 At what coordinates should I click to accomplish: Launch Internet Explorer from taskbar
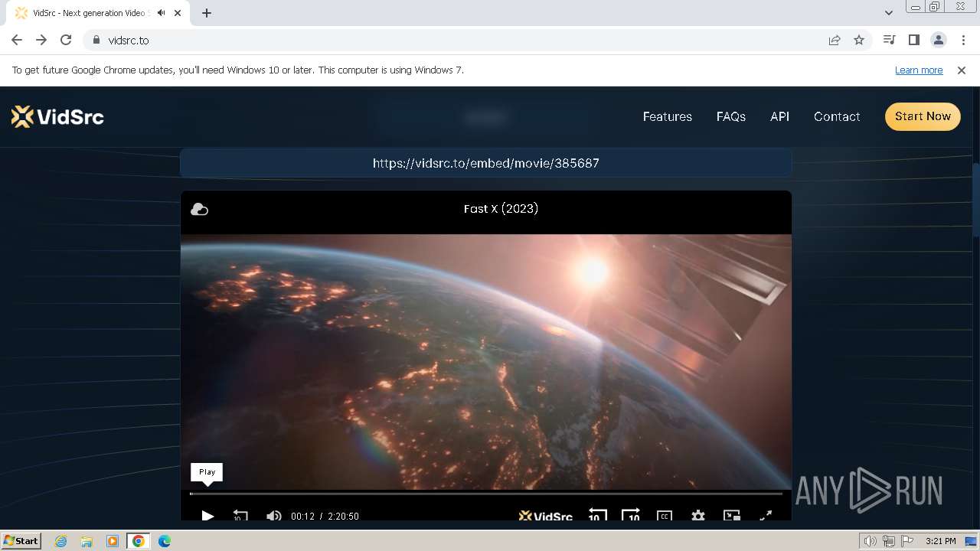[x=60, y=541]
